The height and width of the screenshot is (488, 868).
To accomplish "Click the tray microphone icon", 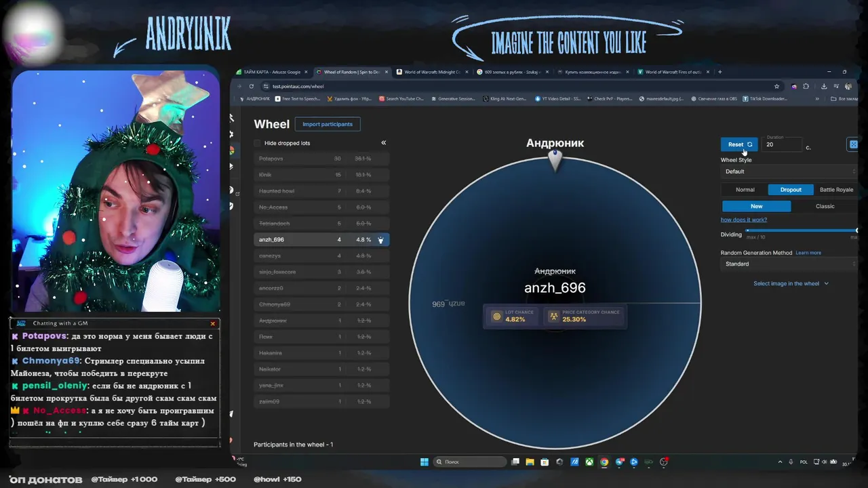I will 791,462.
